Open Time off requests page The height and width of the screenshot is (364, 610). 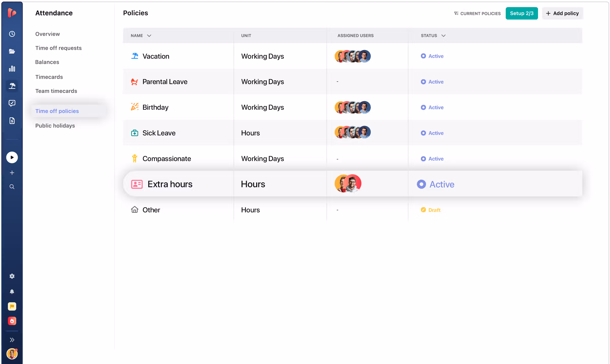[58, 48]
